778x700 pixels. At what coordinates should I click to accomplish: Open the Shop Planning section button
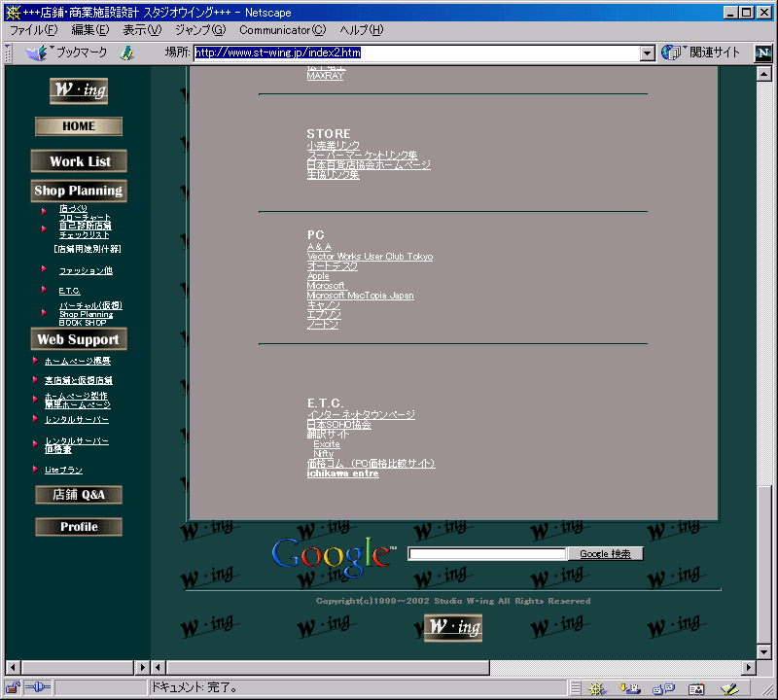79,191
